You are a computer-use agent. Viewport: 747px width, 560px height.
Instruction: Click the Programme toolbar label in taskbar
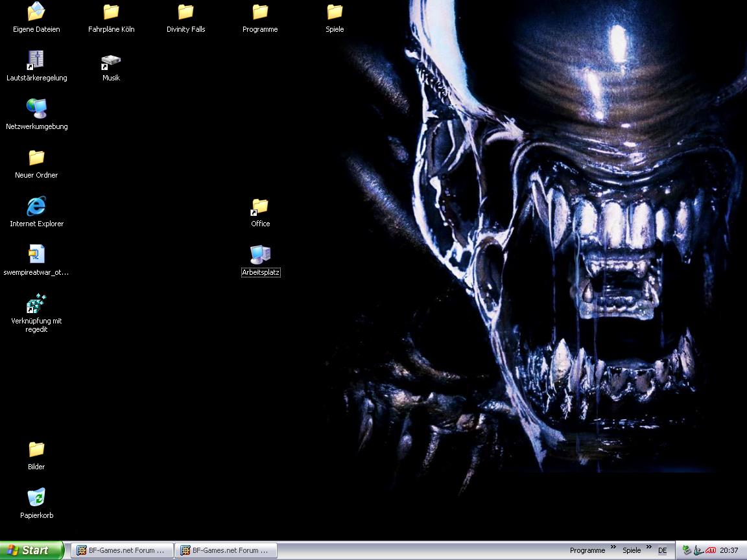pos(587,550)
